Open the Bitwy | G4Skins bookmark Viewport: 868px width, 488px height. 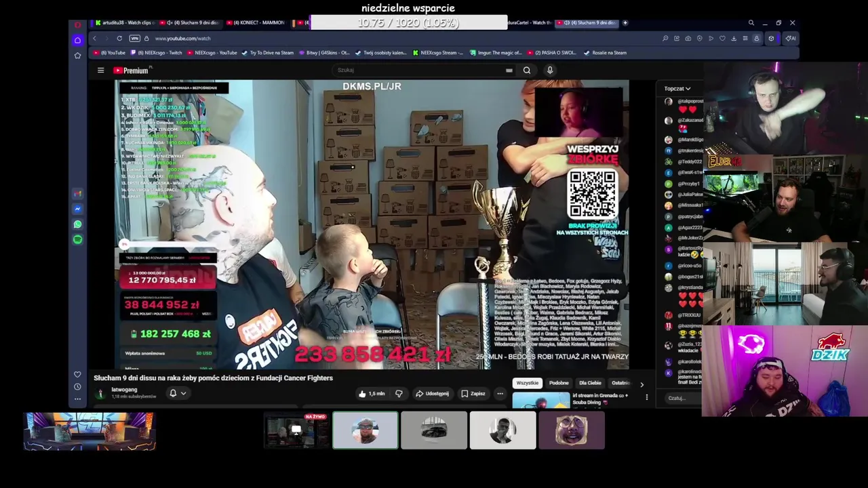324,53
